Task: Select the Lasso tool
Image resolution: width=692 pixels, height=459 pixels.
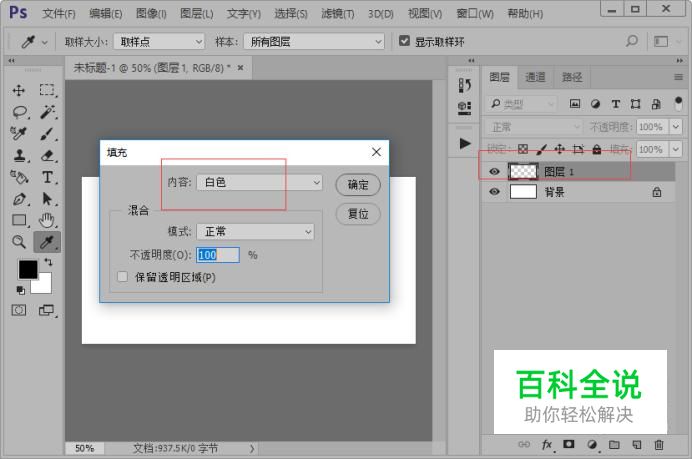Action: [x=19, y=112]
